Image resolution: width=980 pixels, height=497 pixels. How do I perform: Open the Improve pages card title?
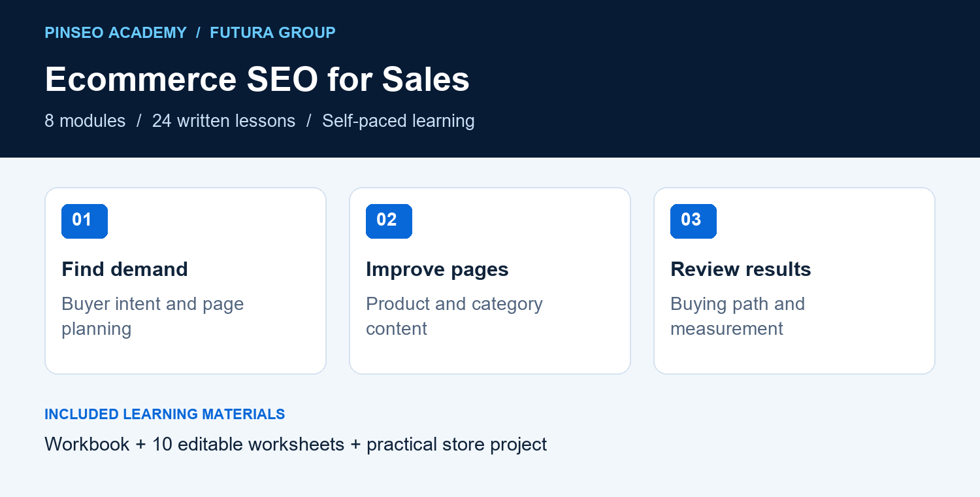pyautogui.click(x=437, y=269)
